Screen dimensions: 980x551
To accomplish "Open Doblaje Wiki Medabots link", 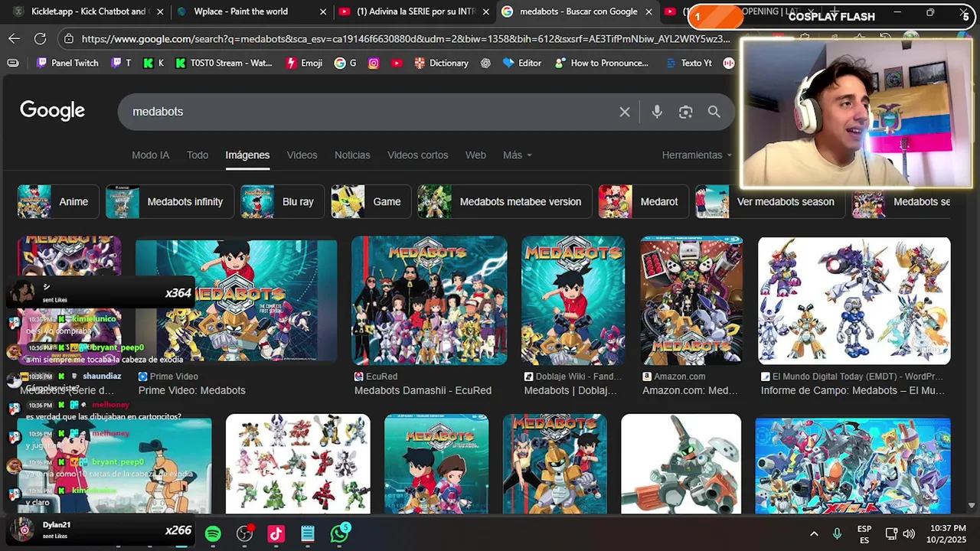I will pos(570,390).
